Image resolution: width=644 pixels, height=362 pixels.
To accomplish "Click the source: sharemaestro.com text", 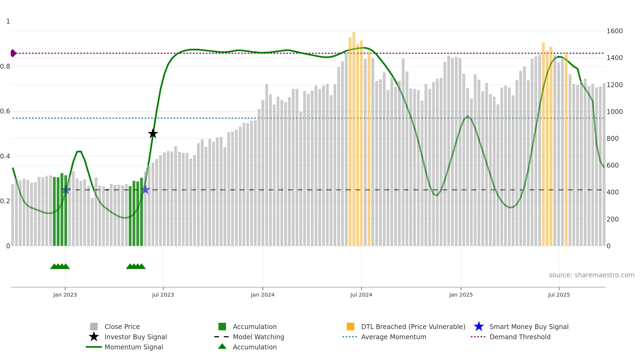I will (592, 275).
